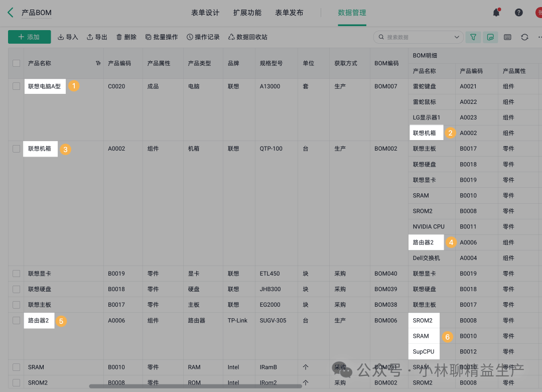The image size is (542, 392).
Task: Switch to 扩展功能 tab
Action: pyautogui.click(x=247, y=13)
